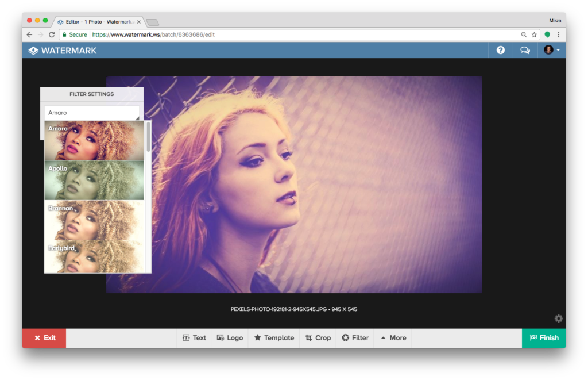Collapse the Amaro filter select box
The image size is (588, 380).
(92, 113)
